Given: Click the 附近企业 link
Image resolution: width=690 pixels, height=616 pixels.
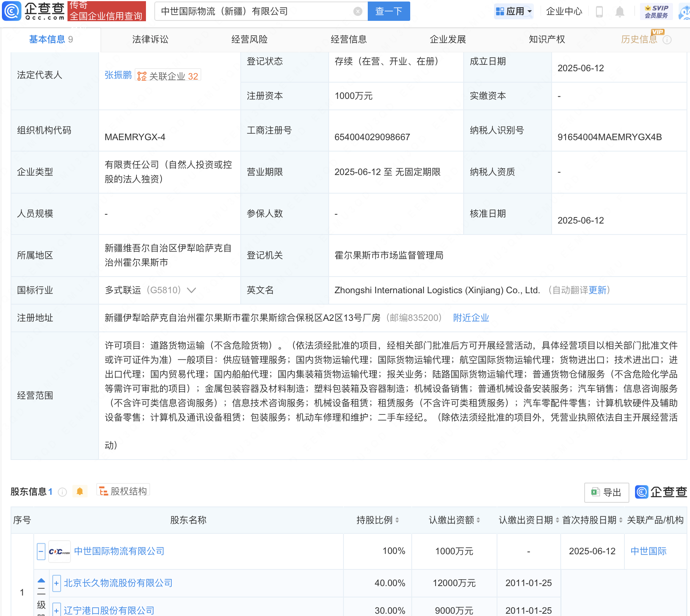Looking at the screenshot, I should click(x=470, y=318).
